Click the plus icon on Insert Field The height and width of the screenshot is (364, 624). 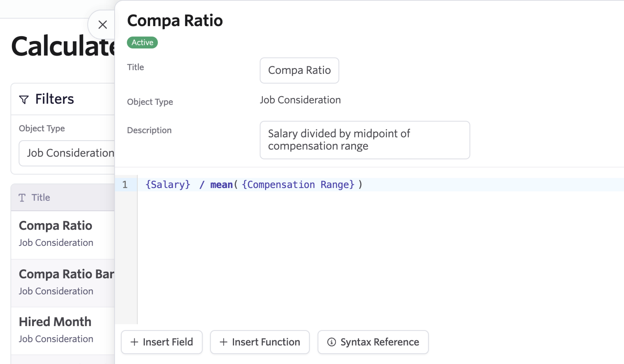pos(134,342)
